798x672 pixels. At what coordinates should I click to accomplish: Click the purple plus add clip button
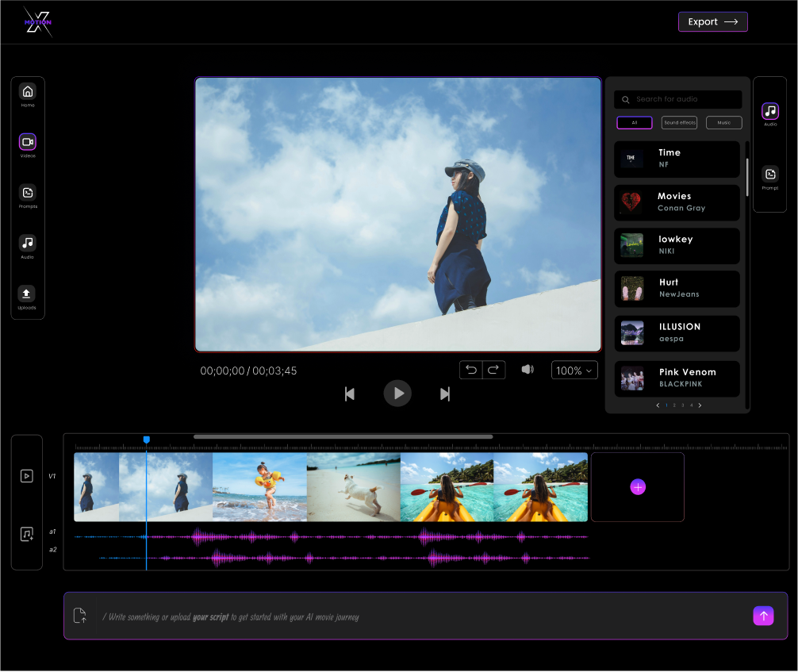coord(638,487)
